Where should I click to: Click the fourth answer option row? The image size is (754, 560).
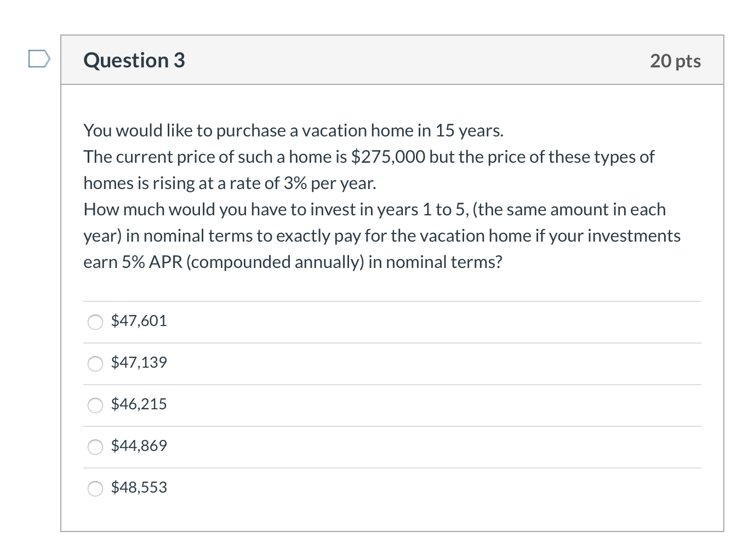(x=392, y=447)
